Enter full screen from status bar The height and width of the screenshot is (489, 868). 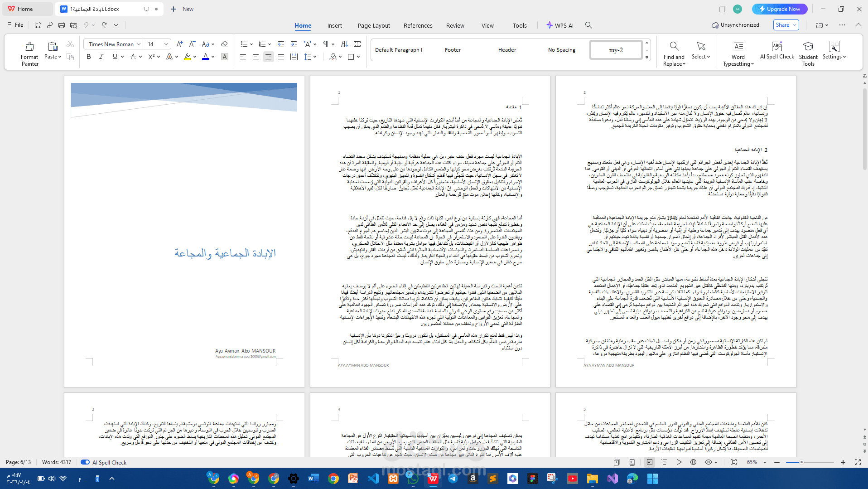tap(858, 462)
